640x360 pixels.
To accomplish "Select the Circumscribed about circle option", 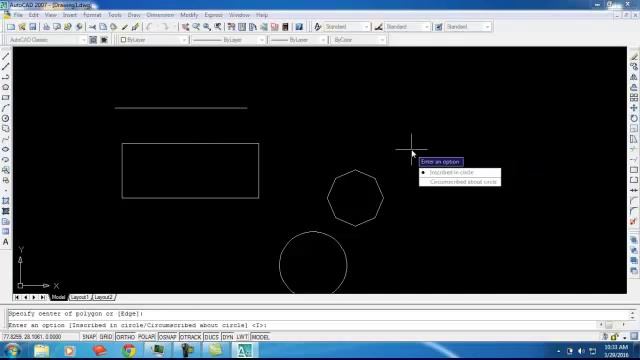I will [460, 182].
